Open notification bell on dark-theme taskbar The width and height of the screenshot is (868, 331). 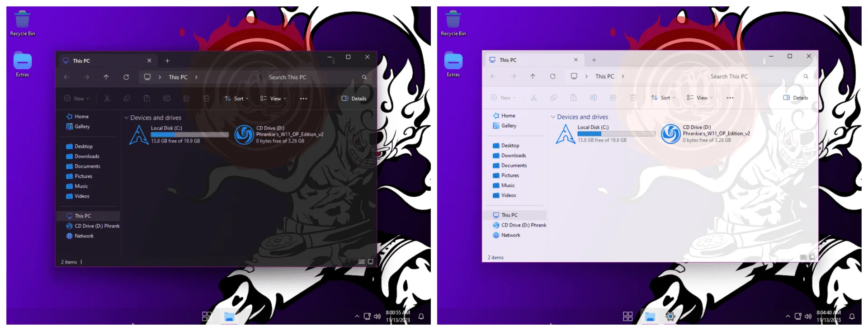click(x=421, y=317)
